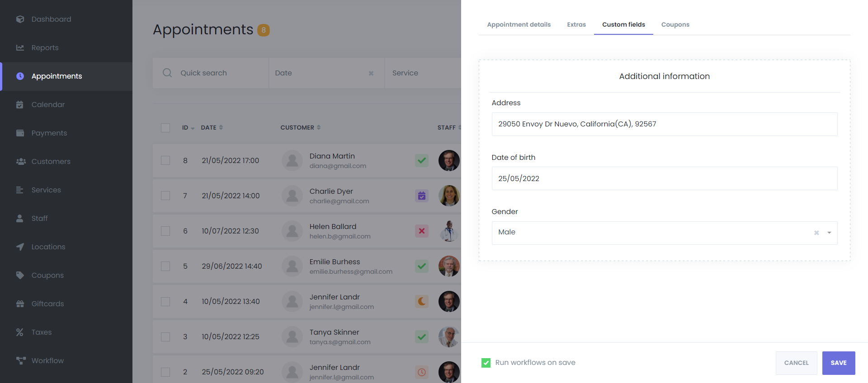Open Taxes via the percent icon
The width and height of the screenshot is (868, 383).
tap(20, 332)
